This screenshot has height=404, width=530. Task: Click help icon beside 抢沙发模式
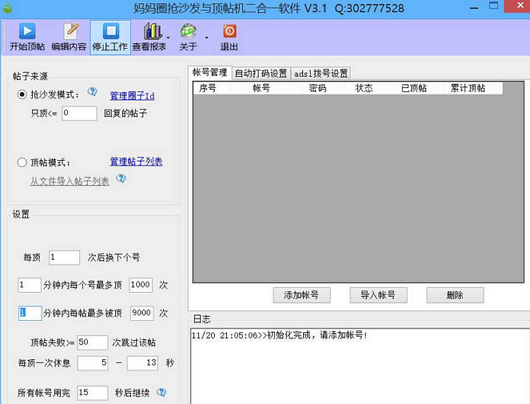coord(92,92)
